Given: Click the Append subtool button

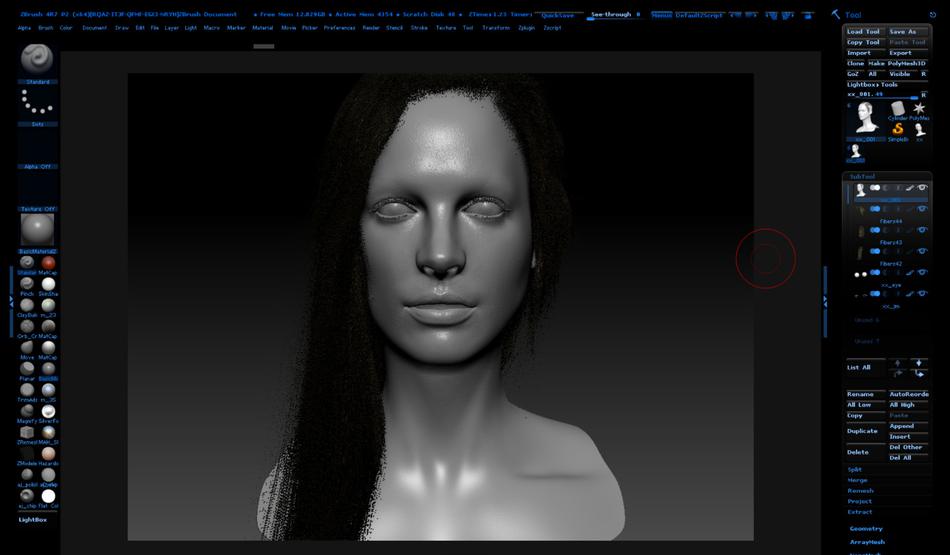Looking at the screenshot, I should pos(908,426).
